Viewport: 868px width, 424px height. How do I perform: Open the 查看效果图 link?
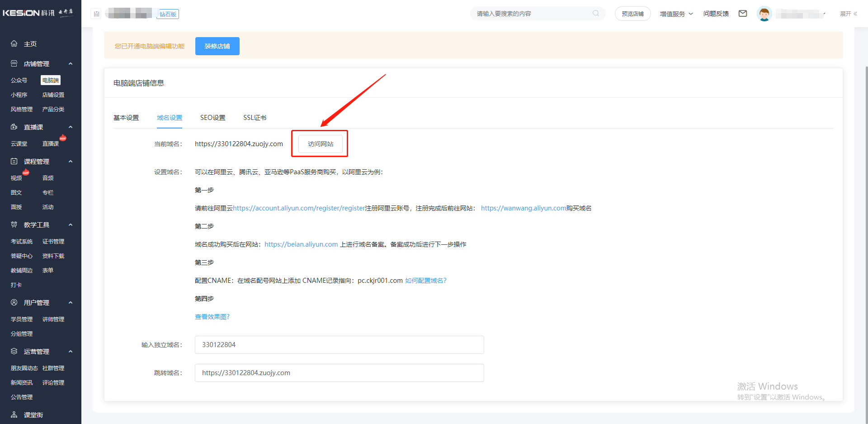click(x=212, y=316)
